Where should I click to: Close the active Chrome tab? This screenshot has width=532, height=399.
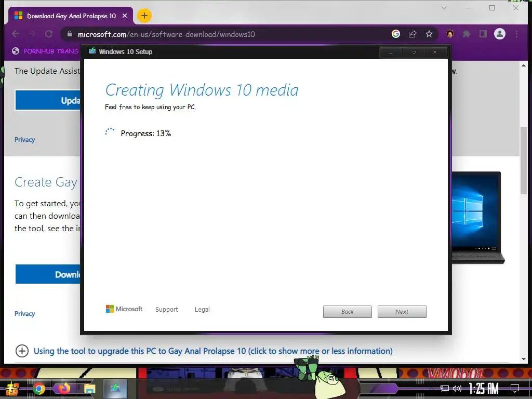click(125, 16)
